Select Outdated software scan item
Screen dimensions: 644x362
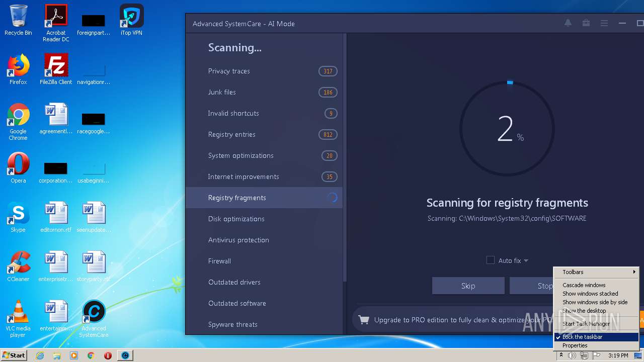(x=264, y=303)
